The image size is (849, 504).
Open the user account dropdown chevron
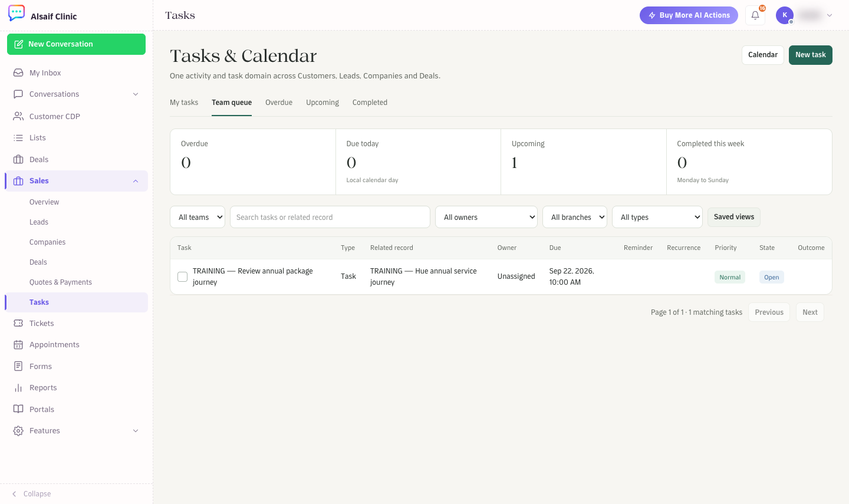pos(830,15)
